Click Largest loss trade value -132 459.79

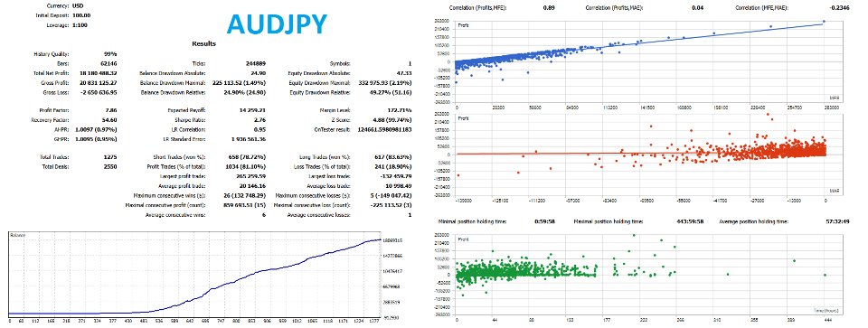click(397, 176)
